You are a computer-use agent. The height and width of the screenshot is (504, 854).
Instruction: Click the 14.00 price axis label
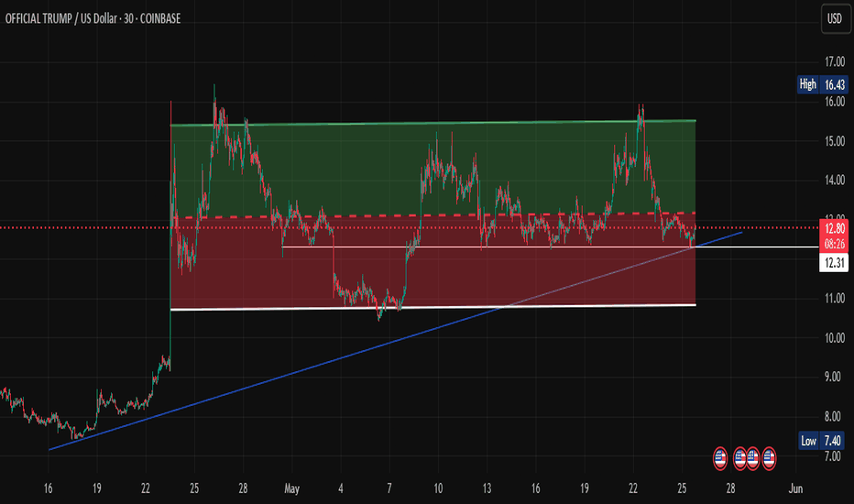pyautogui.click(x=835, y=181)
